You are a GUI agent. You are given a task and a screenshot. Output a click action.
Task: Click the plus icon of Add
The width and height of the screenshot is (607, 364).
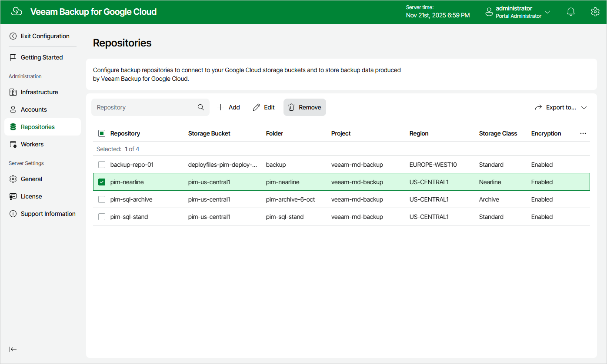tap(221, 107)
